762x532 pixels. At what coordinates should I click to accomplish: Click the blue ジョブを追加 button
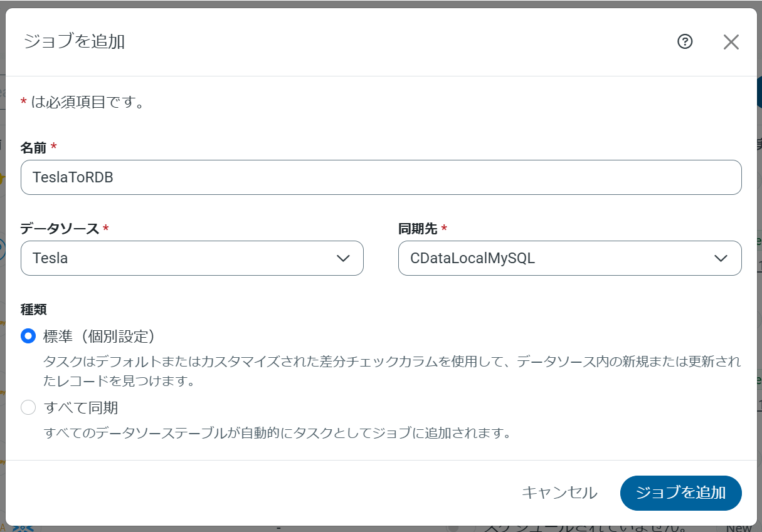pyautogui.click(x=680, y=493)
